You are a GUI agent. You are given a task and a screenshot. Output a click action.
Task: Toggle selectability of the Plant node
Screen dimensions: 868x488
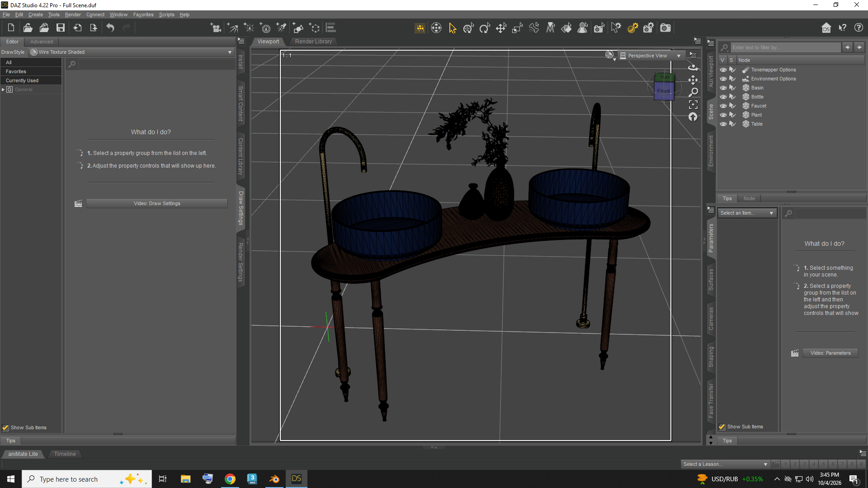(x=732, y=115)
